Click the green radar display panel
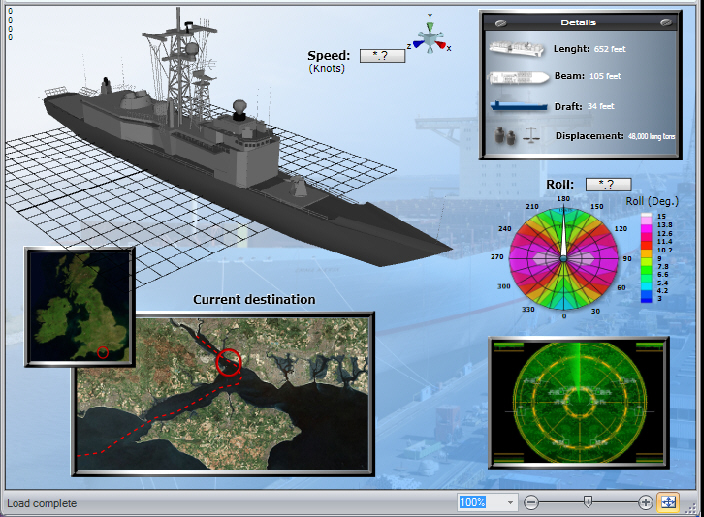This screenshot has width=704, height=517. pyautogui.click(x=578, y=402)
